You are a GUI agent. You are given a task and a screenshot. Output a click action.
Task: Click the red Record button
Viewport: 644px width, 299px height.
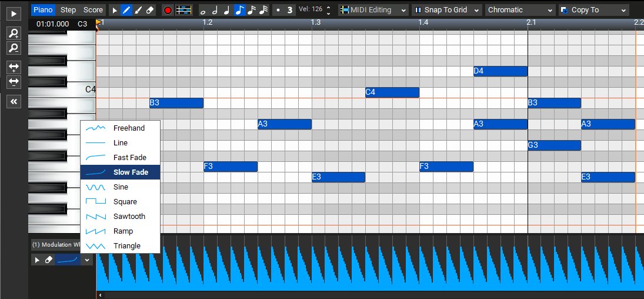tap(168, 10)
